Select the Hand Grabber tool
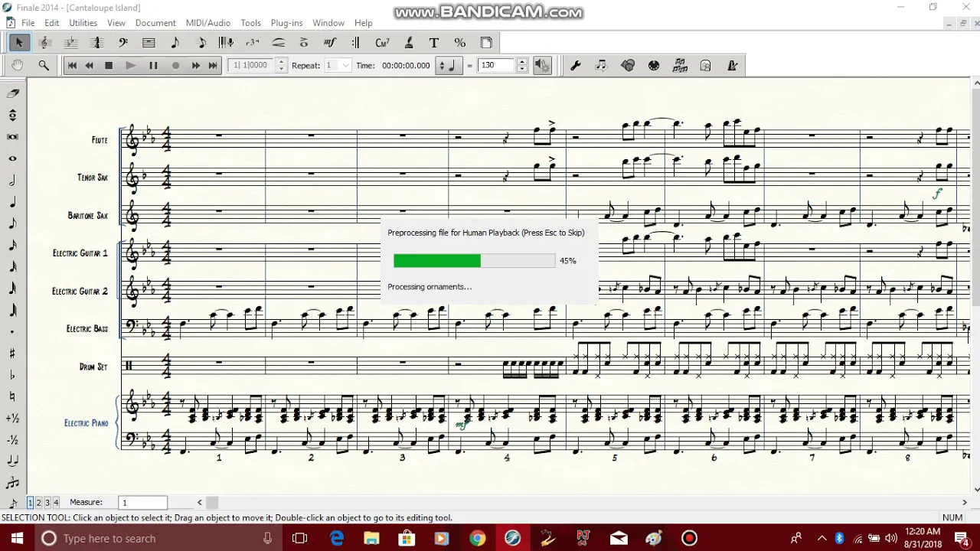This screenshot has width=980, height=551. [17, 66]
